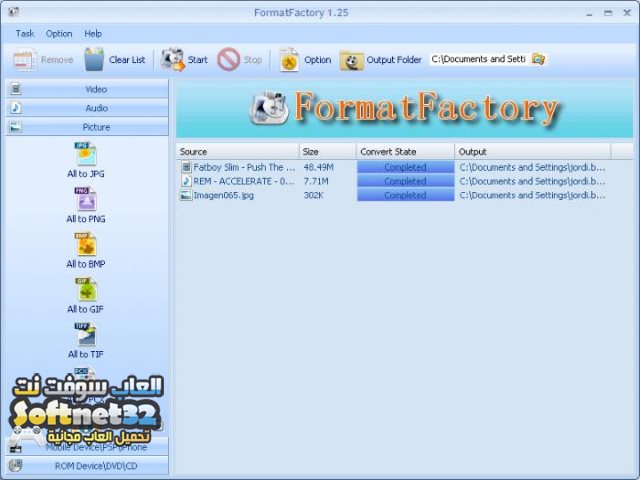Click the Remove button label

57,60
